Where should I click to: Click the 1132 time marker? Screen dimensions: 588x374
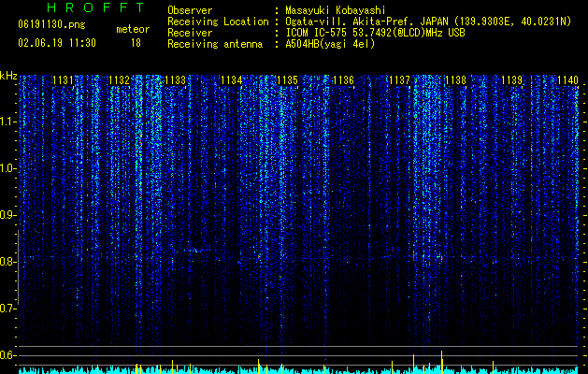120,80
